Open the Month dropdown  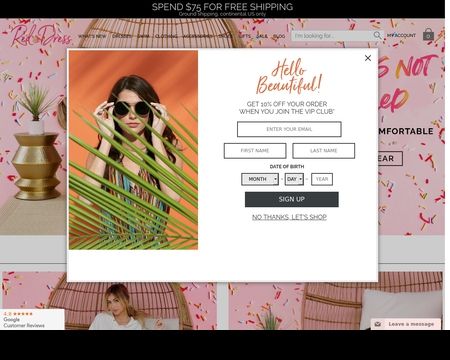click(260, 179)
